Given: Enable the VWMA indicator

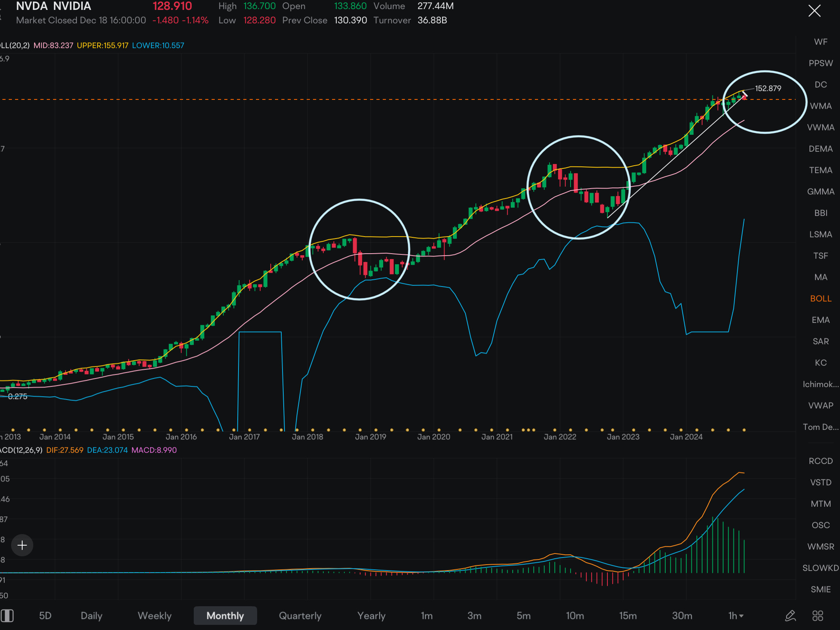Looking at the screenshot, I should [821, 127].
